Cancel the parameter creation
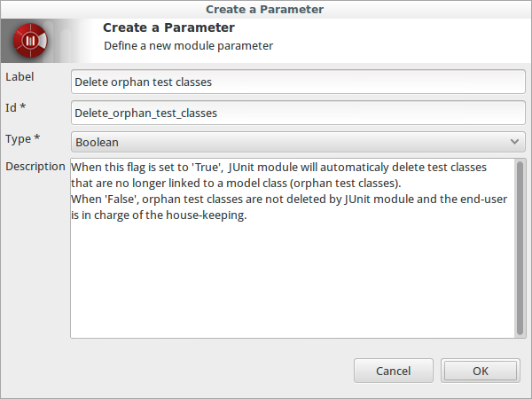Screen dimensions: 532x399 click(393, 371)
